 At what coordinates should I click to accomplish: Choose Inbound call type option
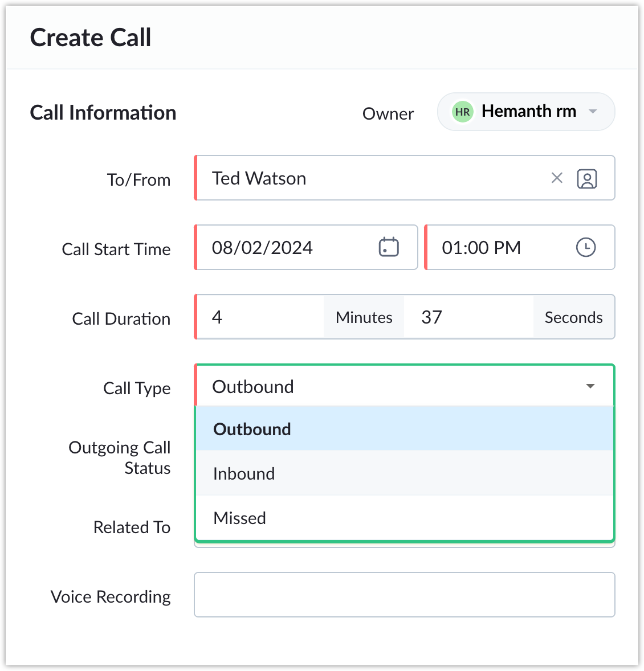click(405, 473)
